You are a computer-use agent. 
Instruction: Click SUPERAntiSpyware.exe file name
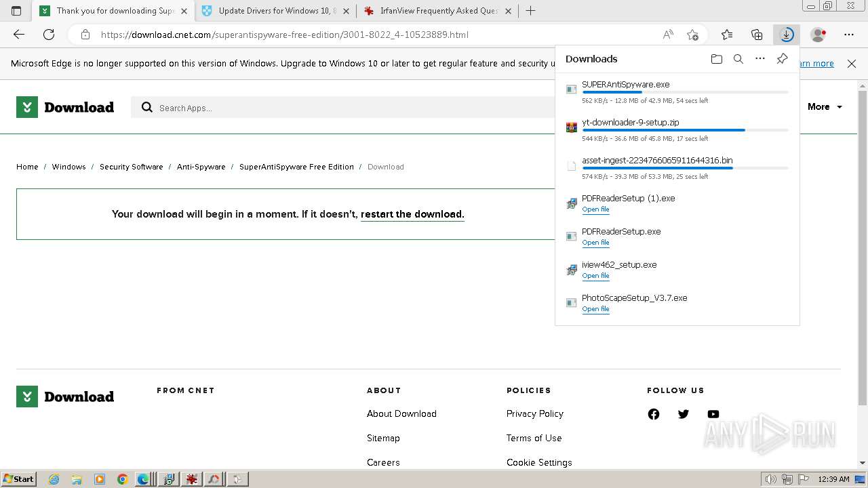(626, 85)
